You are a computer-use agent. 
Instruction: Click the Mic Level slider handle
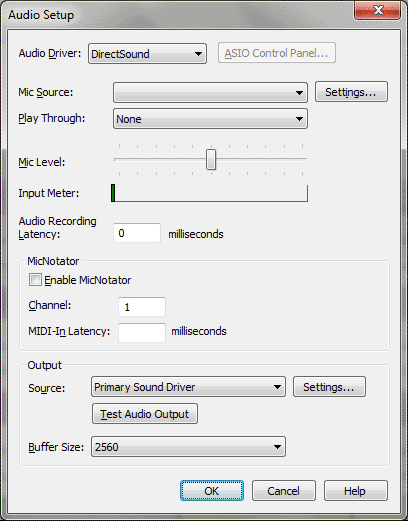(211, 159)
